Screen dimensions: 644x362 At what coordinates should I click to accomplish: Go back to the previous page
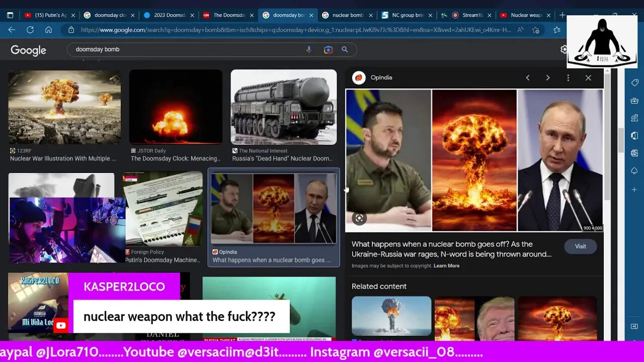[x=11, y=30]
